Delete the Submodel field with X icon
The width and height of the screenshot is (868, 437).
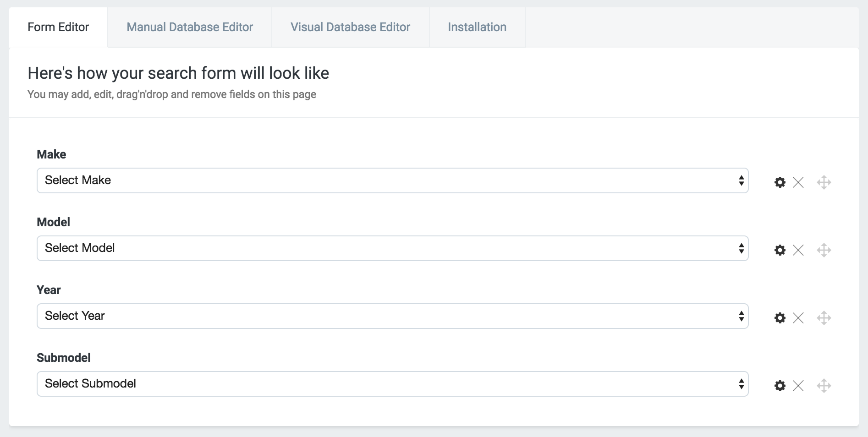tap(798, 386)
